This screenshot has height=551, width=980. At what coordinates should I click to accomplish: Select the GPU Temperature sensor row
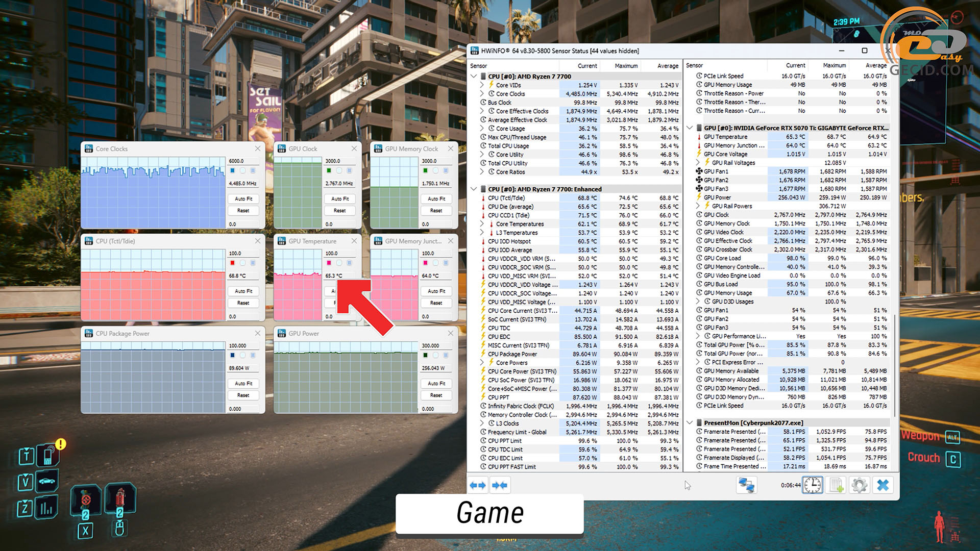click(x=793, y=137)
